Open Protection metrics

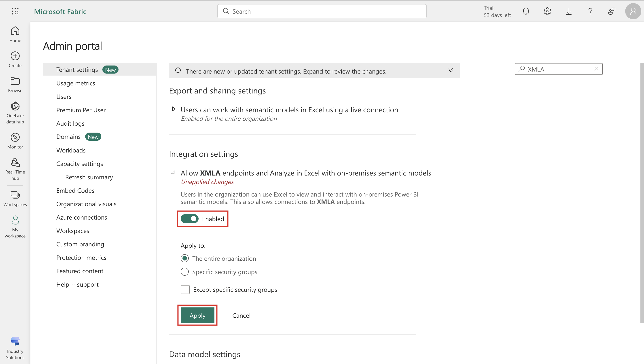81,258
